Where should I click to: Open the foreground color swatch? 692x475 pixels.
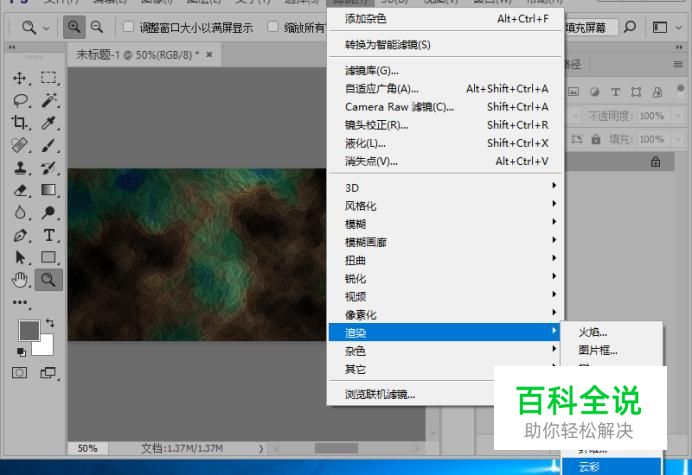pos(29,331)
